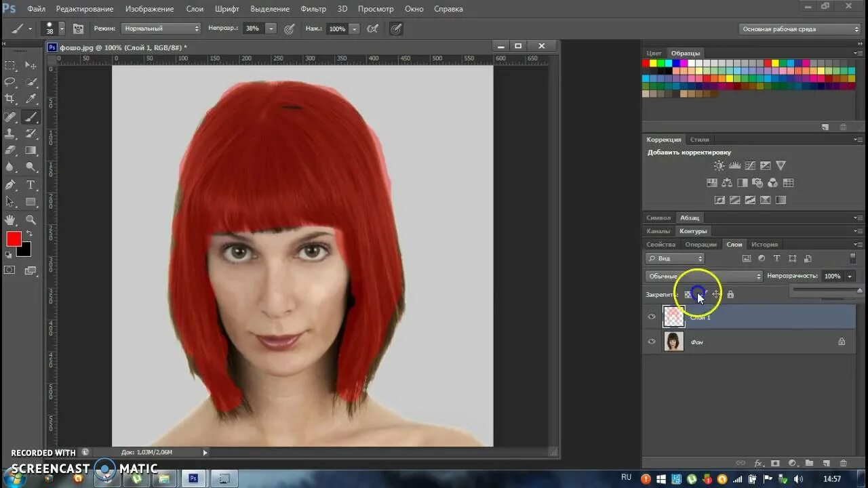This screenshot has height=488, width=868.
Task: Add Brightness/Contrast adjustment
Action: coord(719,165)
